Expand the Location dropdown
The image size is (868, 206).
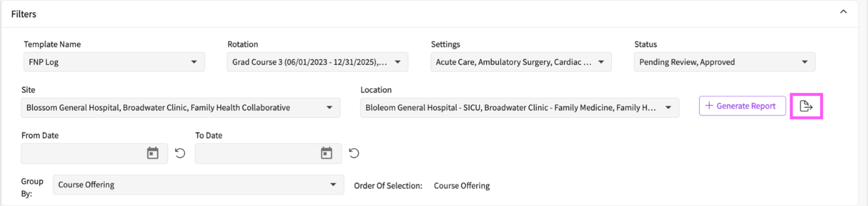(520, 107)
